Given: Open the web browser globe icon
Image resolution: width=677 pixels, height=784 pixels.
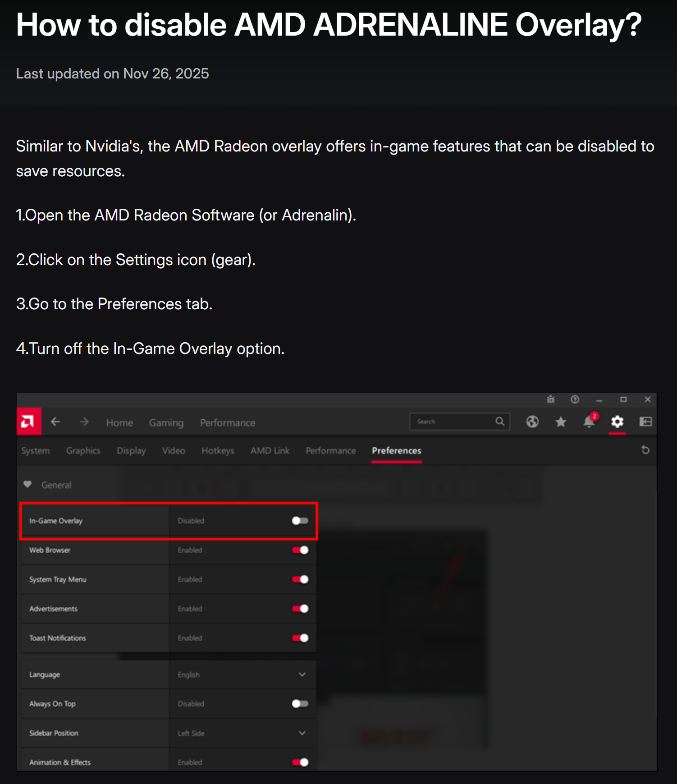Looking at the screenshot, I should point(532,422).
